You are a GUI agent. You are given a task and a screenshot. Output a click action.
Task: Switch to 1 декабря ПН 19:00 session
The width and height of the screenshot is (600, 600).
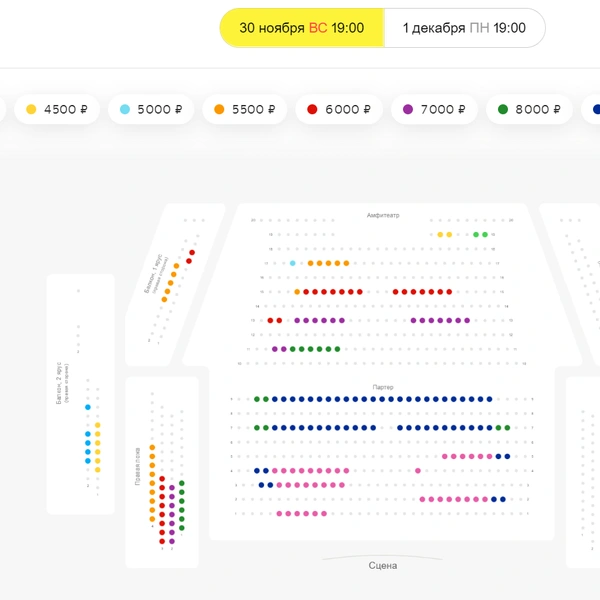point(465,28)
